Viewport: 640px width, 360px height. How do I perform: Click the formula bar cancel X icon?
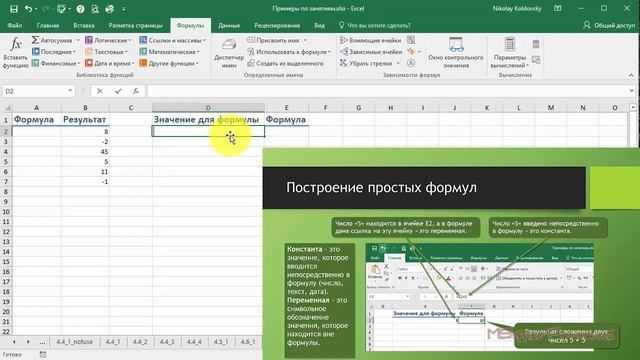(100, 91)
